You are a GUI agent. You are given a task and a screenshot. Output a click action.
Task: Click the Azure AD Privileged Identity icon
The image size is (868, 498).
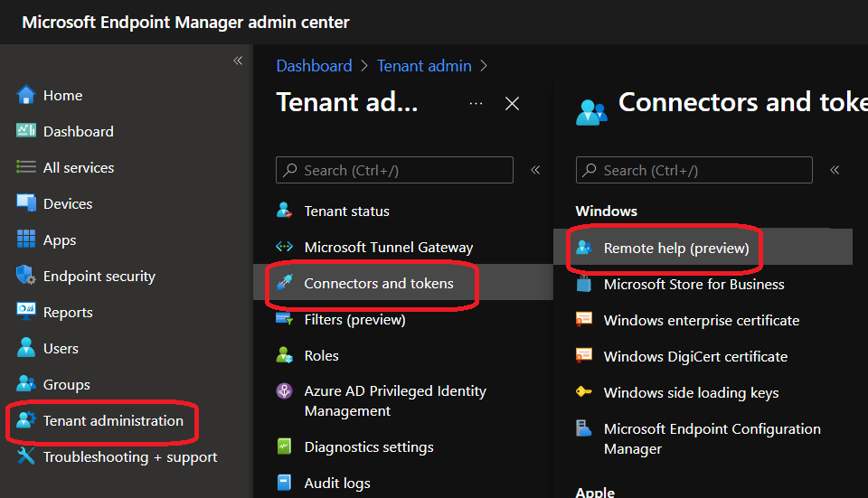point(285,391)
